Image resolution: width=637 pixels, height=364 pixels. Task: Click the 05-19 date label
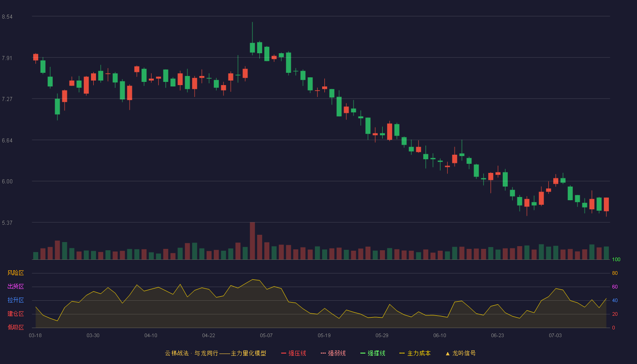click(324, 335)
